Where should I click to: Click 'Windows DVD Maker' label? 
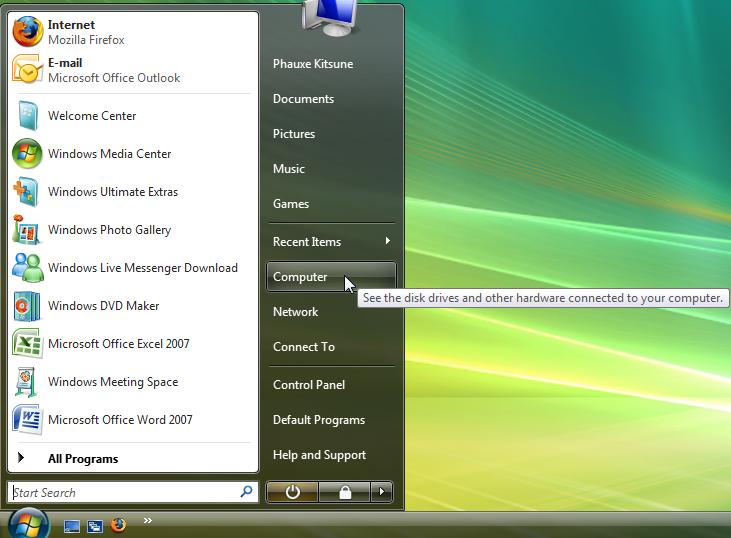[103, 306]
